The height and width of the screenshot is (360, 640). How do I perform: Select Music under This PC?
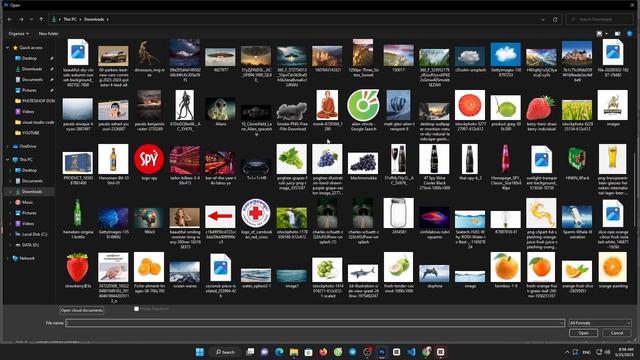click(x=27, y=202)
